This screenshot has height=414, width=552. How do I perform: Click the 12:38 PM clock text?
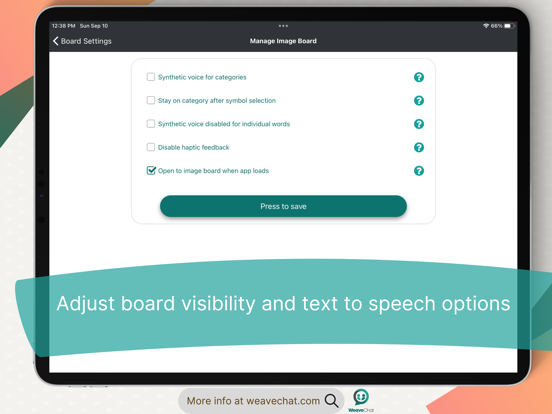[x=64, y=26]
